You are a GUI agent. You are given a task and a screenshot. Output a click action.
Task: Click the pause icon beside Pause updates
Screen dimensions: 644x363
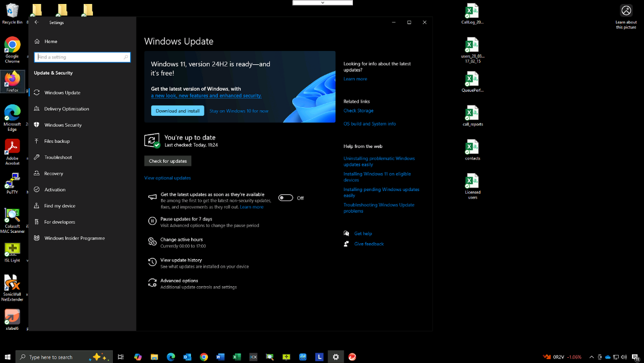click(x=152, y=221)
